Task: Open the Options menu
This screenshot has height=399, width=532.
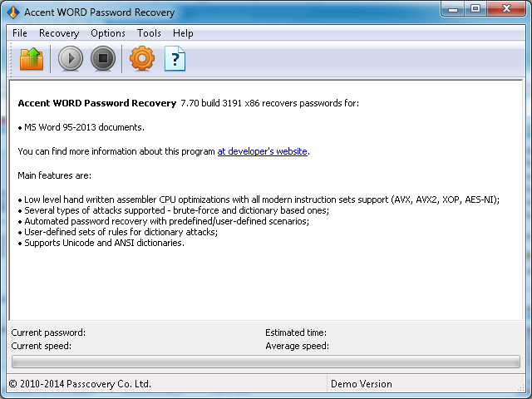Action: click(108, 33)
